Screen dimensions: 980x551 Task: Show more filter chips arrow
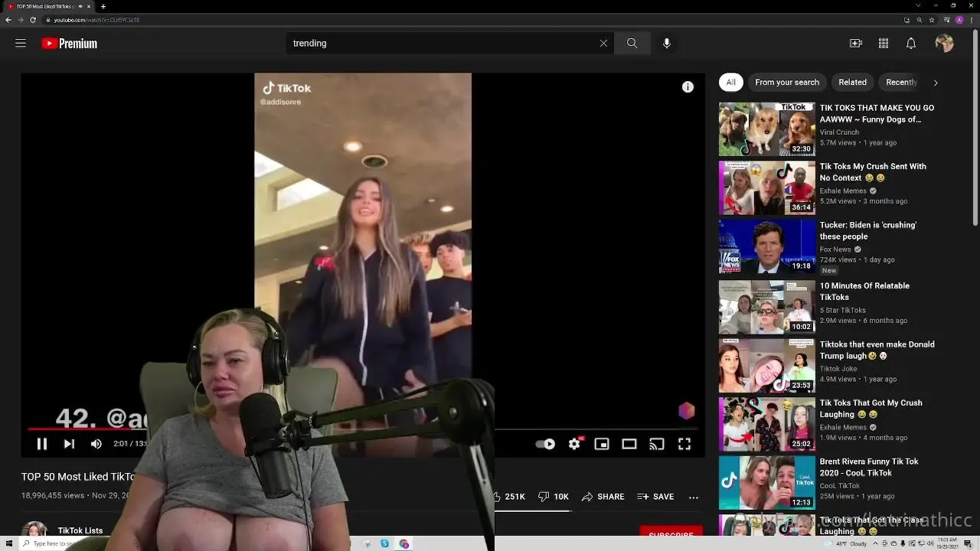pos(936,83)
